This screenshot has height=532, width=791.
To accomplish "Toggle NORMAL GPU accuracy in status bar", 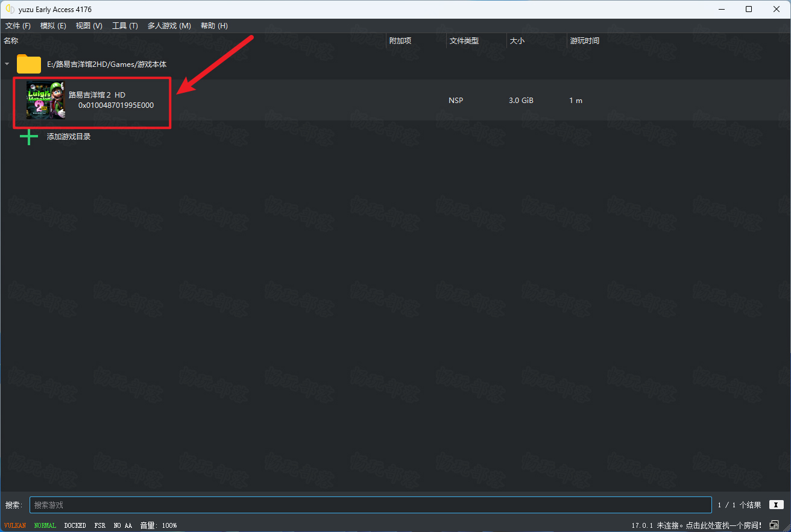I will pyautogui.click(x=45, y=525).
